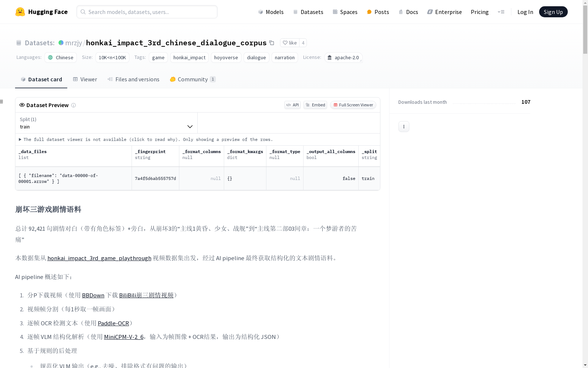Click the mrzjy user avatar
The image size is (588, 368).
(61, 43)
